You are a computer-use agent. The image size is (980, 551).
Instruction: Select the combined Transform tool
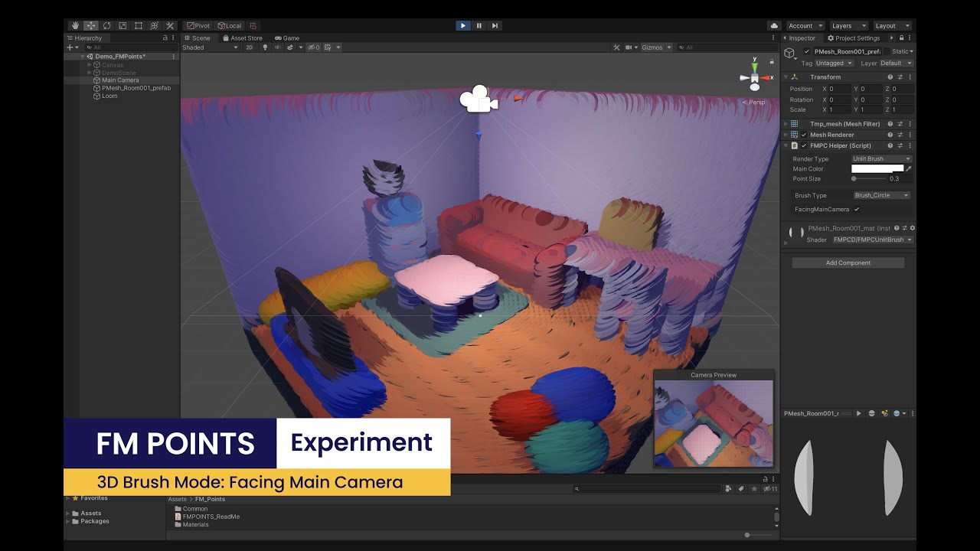[154, 25]
